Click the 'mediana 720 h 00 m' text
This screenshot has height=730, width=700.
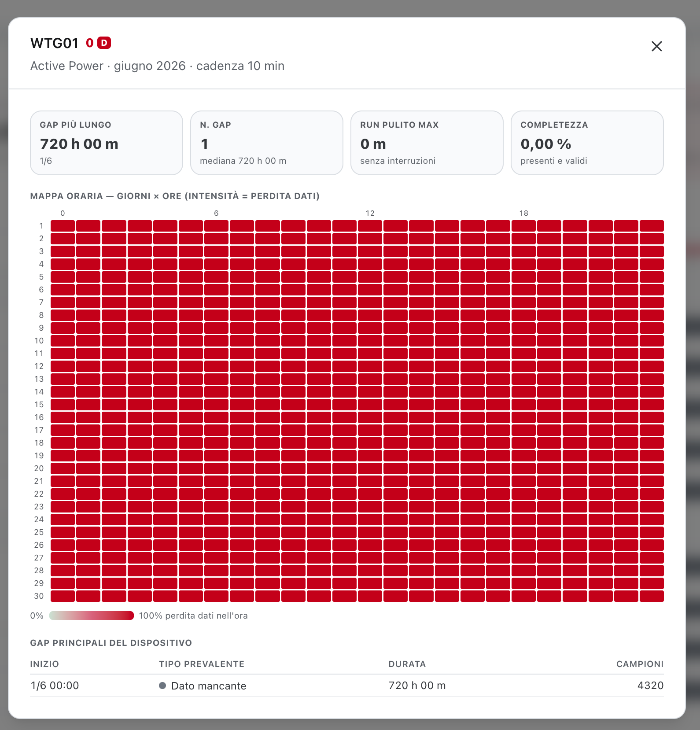[x=243, y=161]
